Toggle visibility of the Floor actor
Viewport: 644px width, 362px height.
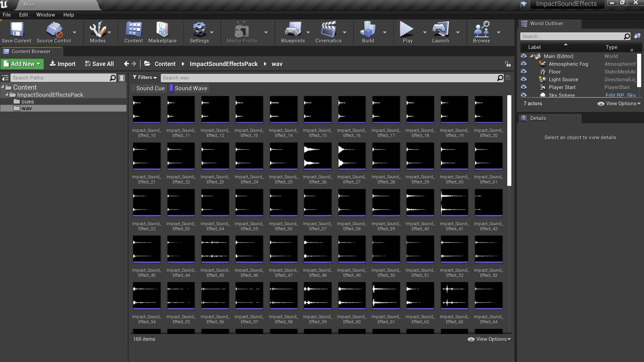[x=524, y=72]
